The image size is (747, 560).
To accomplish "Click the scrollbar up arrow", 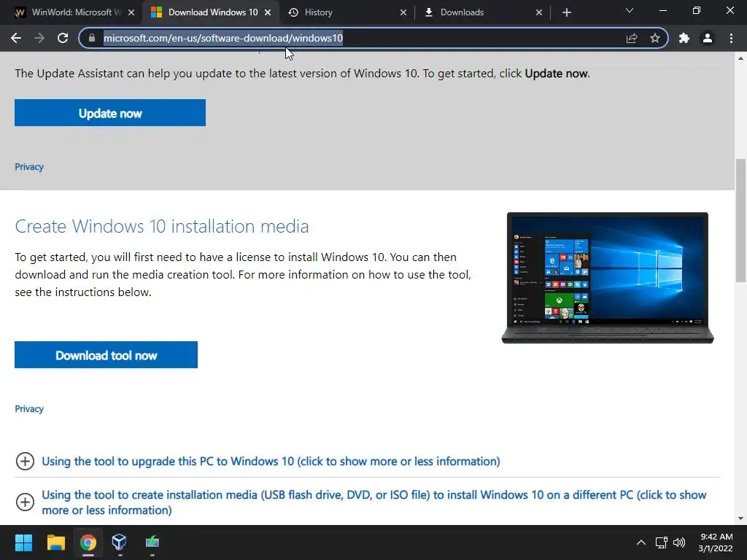I will pyautogui.click(x=740, y=58).
